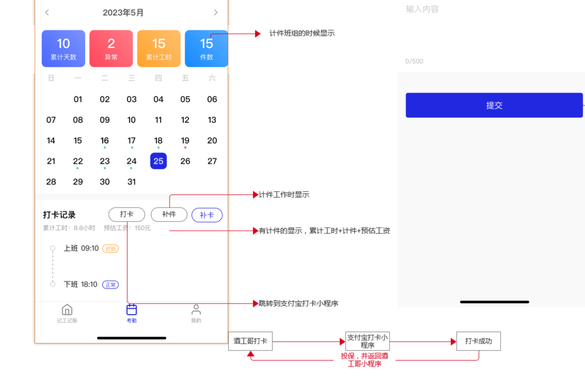Viewport: 585px width, 392px height.
Task: Click the 打卡记录 heading
Action: 59,215
